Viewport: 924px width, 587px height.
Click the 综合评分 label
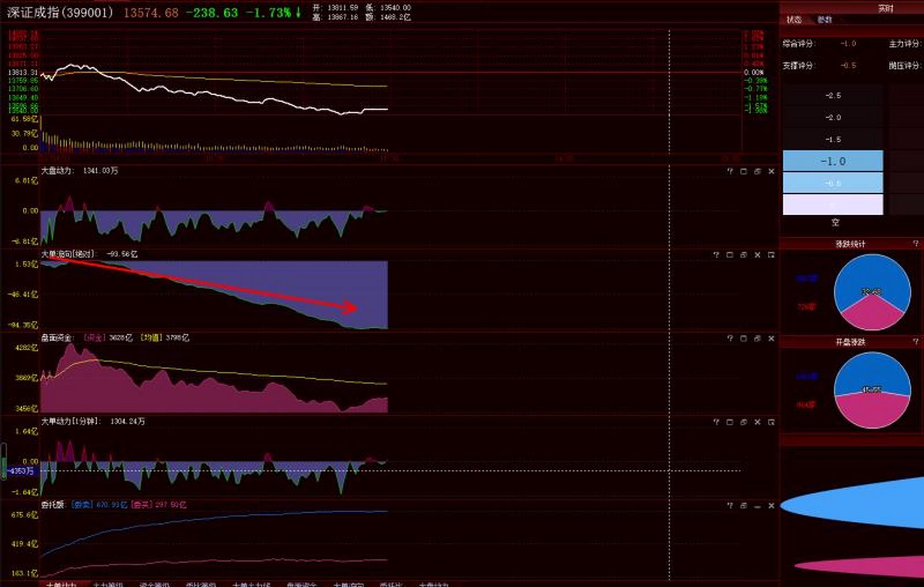tap(799, 44)
